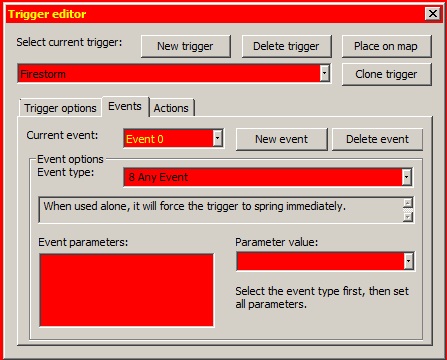This screenshot has height=360, width=447.
Task: Click inside the Event parameters list box
Action: pyautogui.click(x=126, y=290)
